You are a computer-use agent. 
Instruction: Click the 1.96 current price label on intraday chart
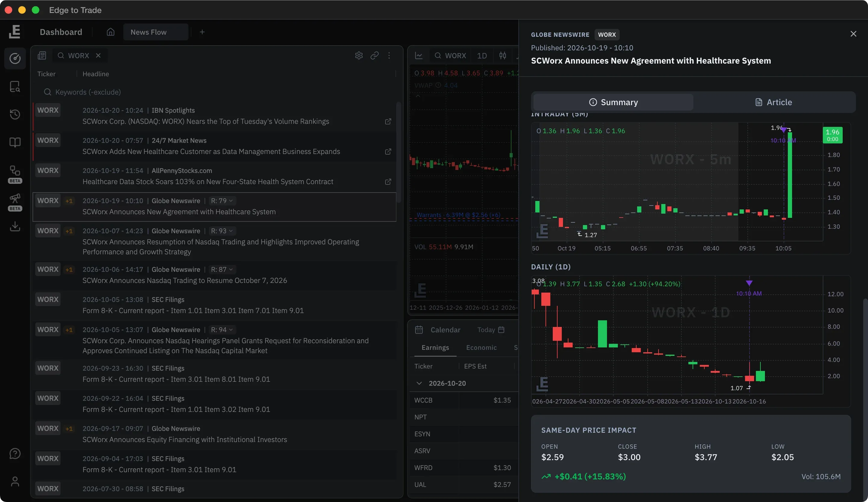(x=832, y=135)
